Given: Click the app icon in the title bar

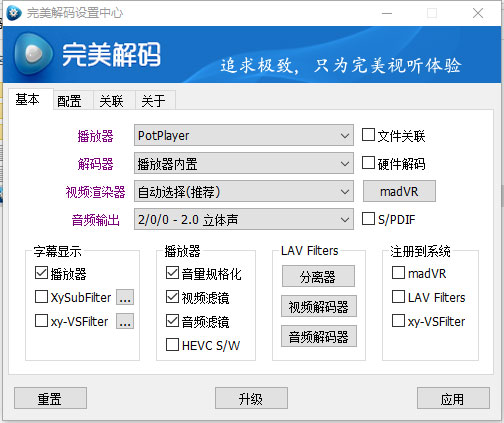Looking at the screenshot, I should pyautogui.click(x=14, y=13).
